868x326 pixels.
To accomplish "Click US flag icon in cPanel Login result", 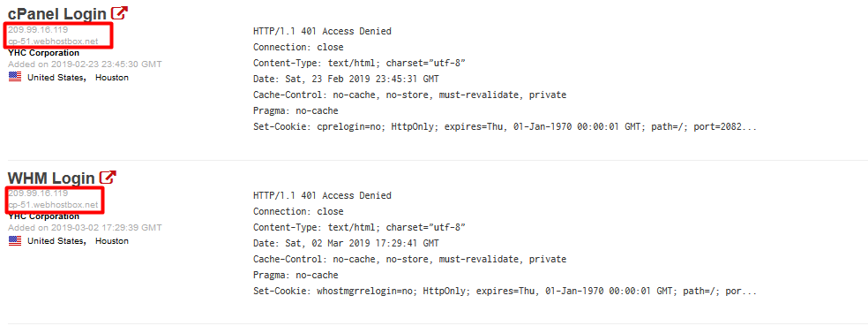I will (x=15, y=78).
